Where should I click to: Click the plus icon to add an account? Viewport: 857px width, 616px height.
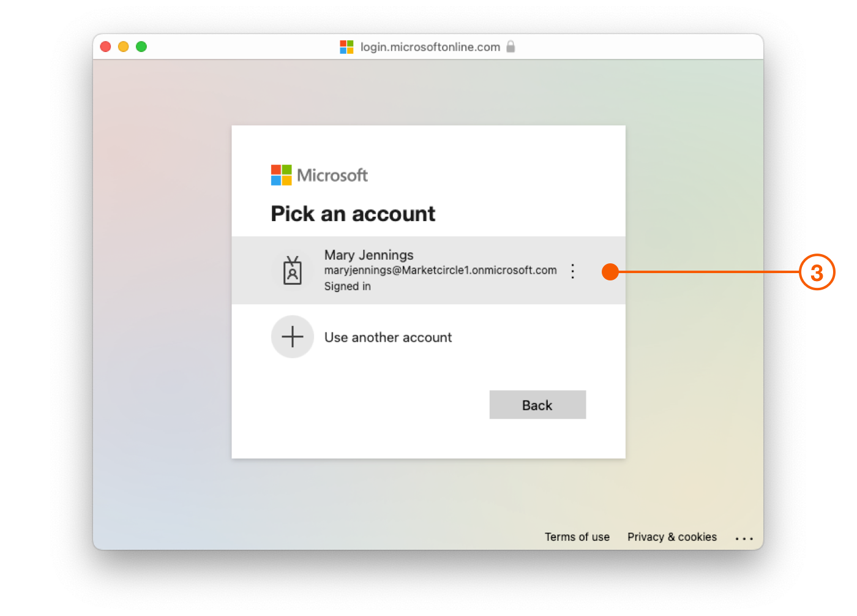(293, 337)
